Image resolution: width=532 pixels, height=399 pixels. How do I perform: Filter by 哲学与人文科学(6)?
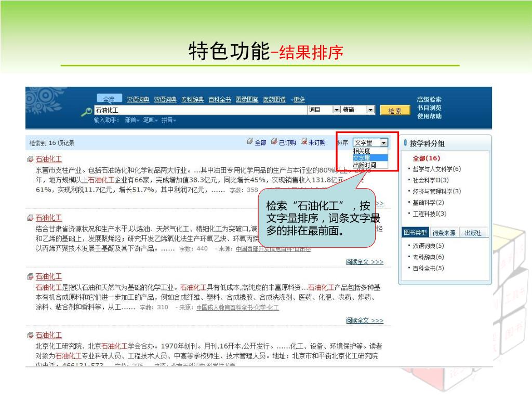(x=436, y=169)
